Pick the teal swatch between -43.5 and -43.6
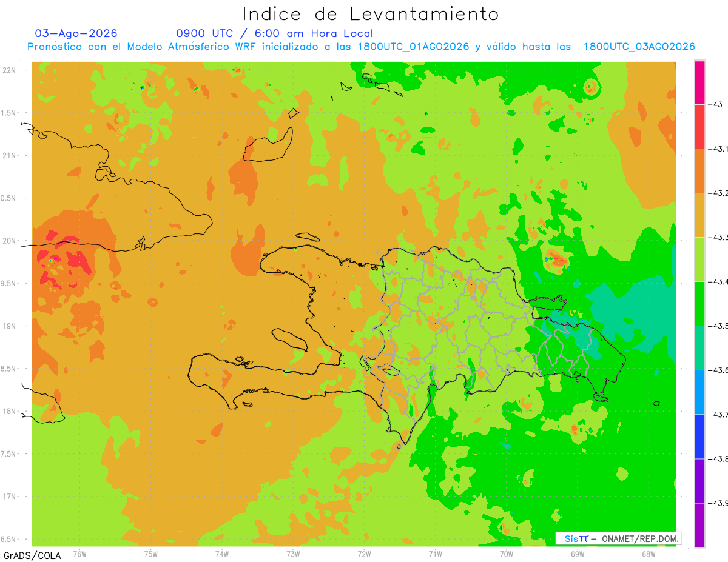Image resolution: width=728 pixels, height=562 pixels. tap(699, 348)
